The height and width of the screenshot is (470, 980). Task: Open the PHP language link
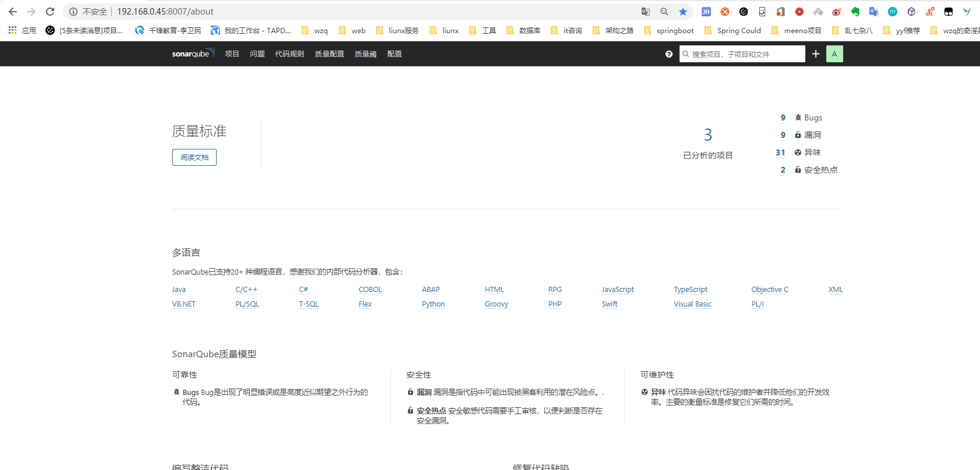coord(555,304)
